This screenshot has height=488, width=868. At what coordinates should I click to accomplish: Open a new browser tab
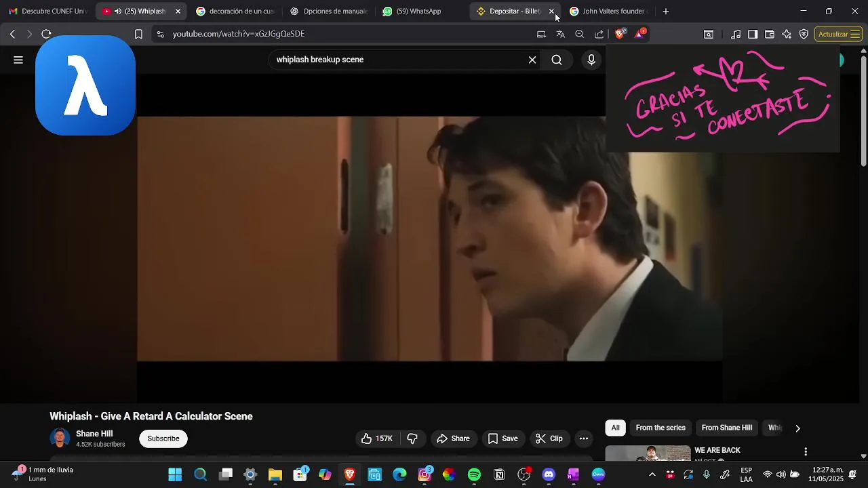[x=666, y=12]
